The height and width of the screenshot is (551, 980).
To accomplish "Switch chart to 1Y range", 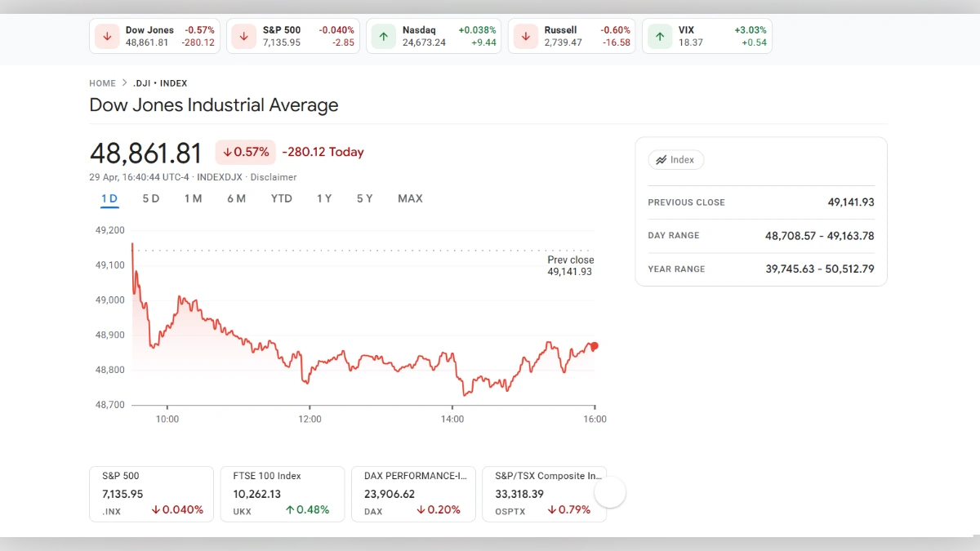I will [324, 198].
